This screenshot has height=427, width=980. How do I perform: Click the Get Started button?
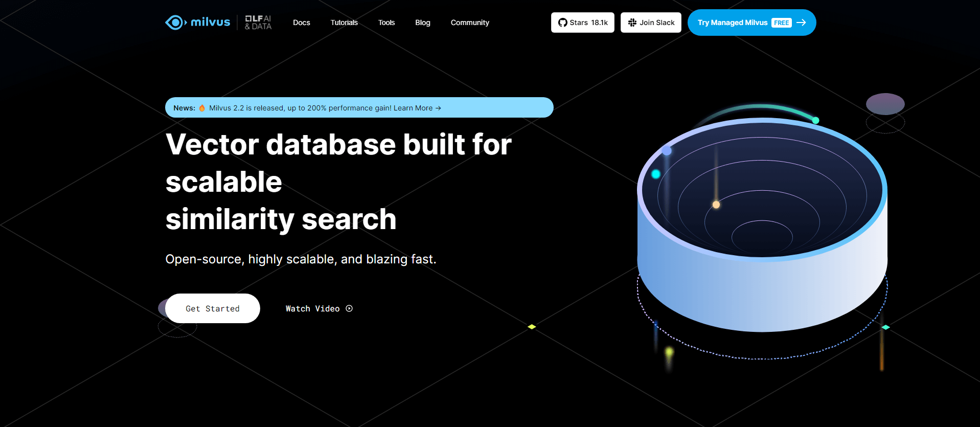click(213, 308)
